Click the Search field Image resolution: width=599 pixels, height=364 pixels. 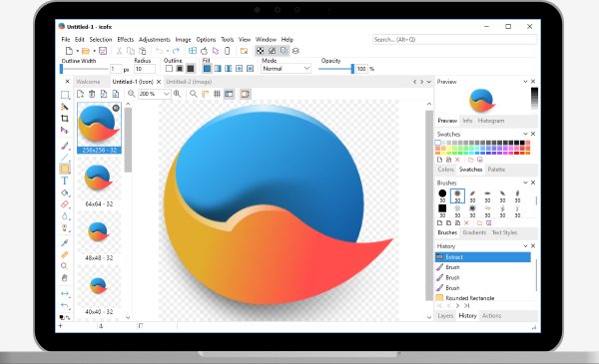pos(454,39)
